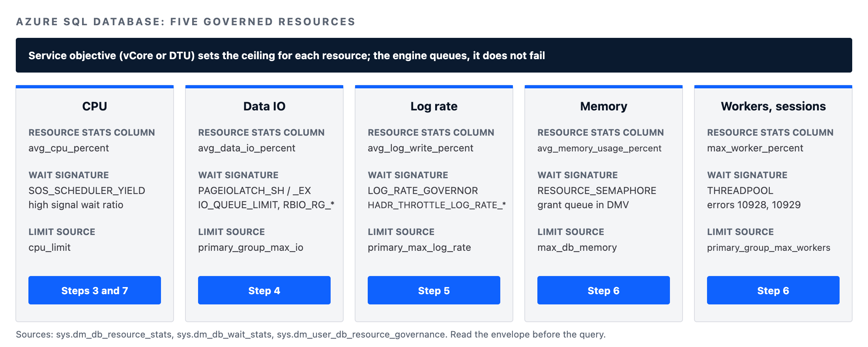Select errors 10928, 10929 text

pos(754,205)
